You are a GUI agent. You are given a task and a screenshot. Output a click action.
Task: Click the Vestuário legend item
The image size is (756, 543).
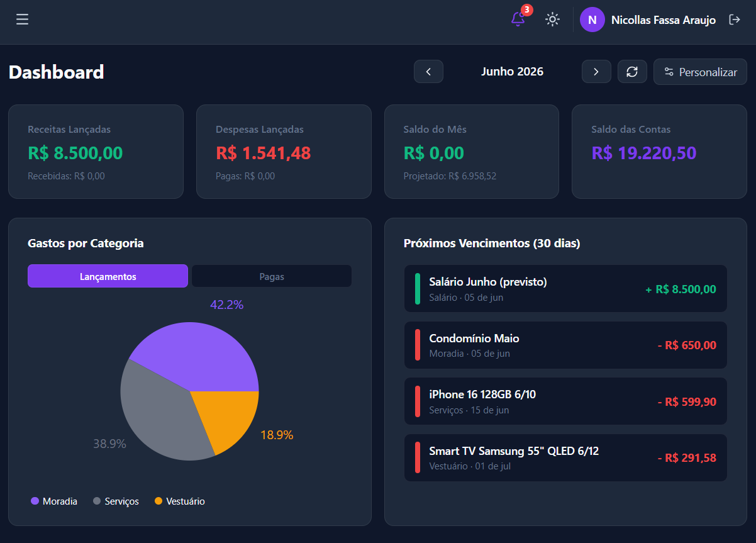click(x=180, y=501)
